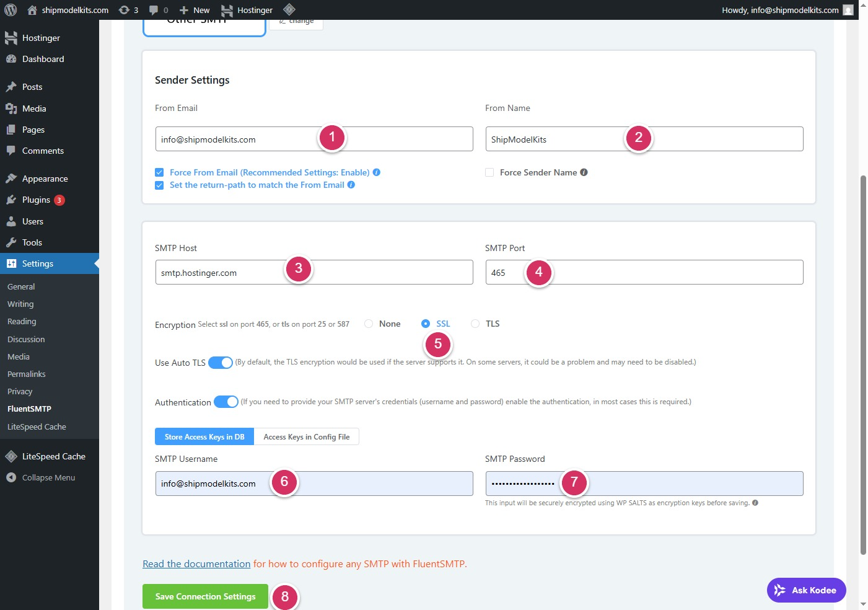Click the user avatar in top right

point(848,10)
